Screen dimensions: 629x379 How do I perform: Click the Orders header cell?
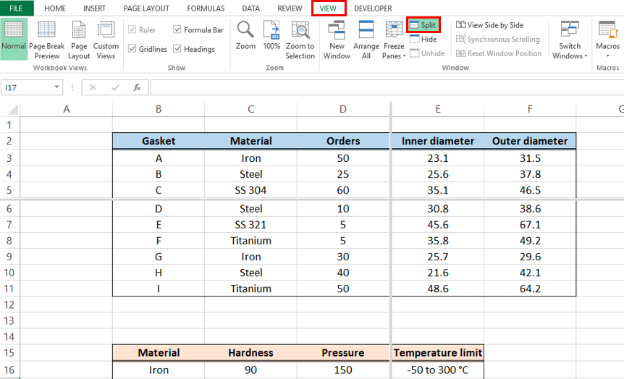pos(343,141)
